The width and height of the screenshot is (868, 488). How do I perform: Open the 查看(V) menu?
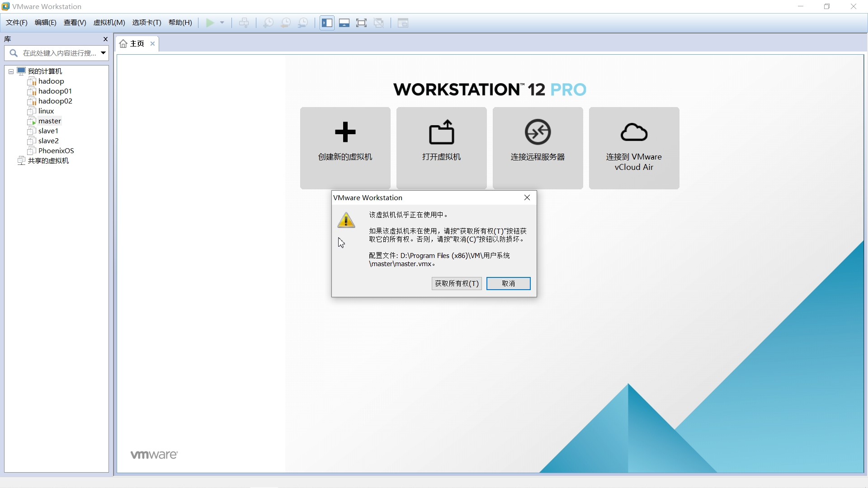pos(75,23)
